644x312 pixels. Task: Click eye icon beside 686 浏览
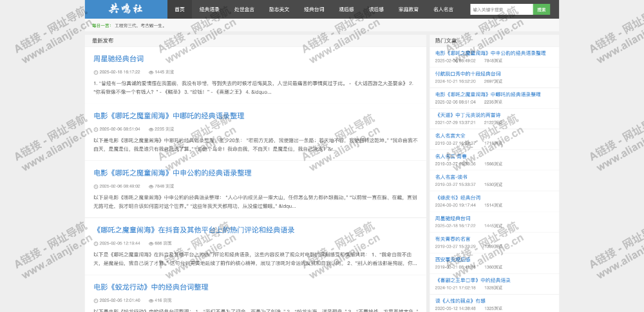tap(151, 243)
